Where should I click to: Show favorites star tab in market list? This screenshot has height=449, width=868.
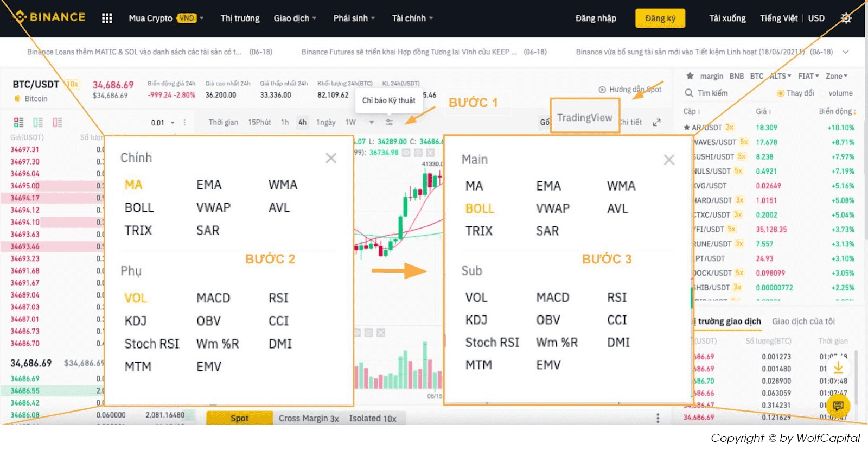690,76
